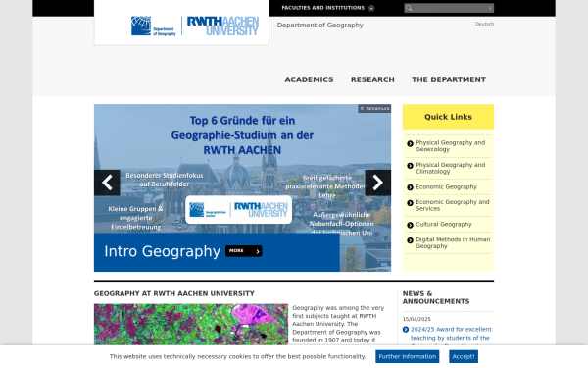Open the Academics menu
This screenshot has width=588, height=368.
(x=309, y=79)
